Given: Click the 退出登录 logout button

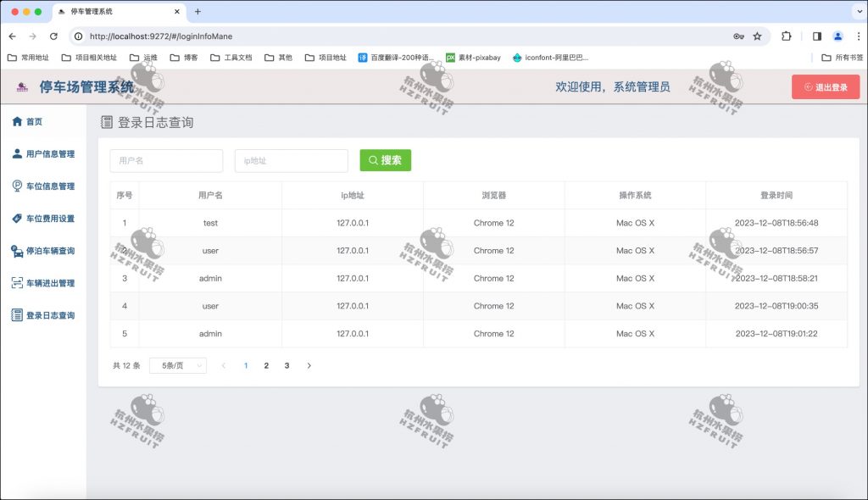Looking at the screenshot, I should 824,86.
